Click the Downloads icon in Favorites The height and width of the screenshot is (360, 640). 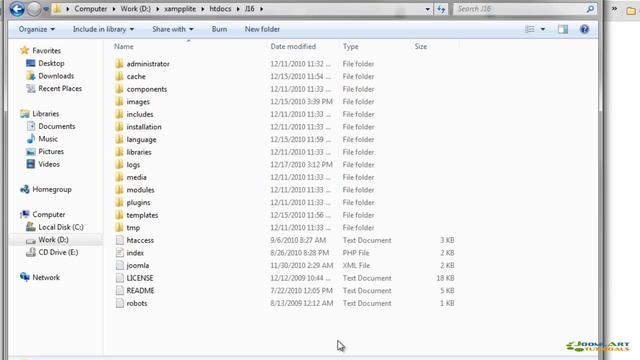point(31,76)
